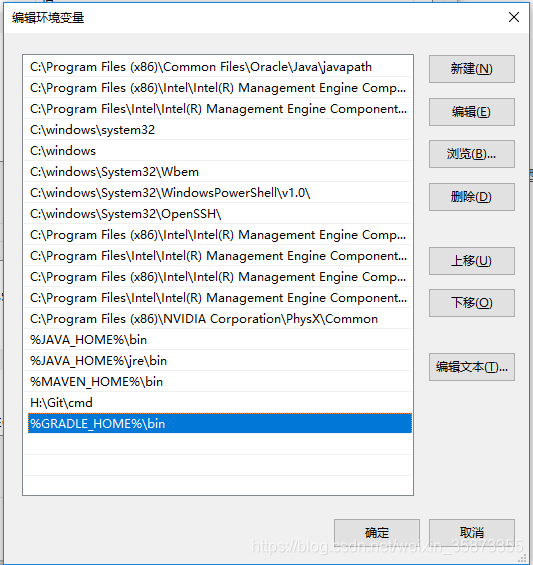This screenshot has width=533, height=565.
Task: Select the %MAVEN_HOME%\bin entry
Action: click(218, 382)
